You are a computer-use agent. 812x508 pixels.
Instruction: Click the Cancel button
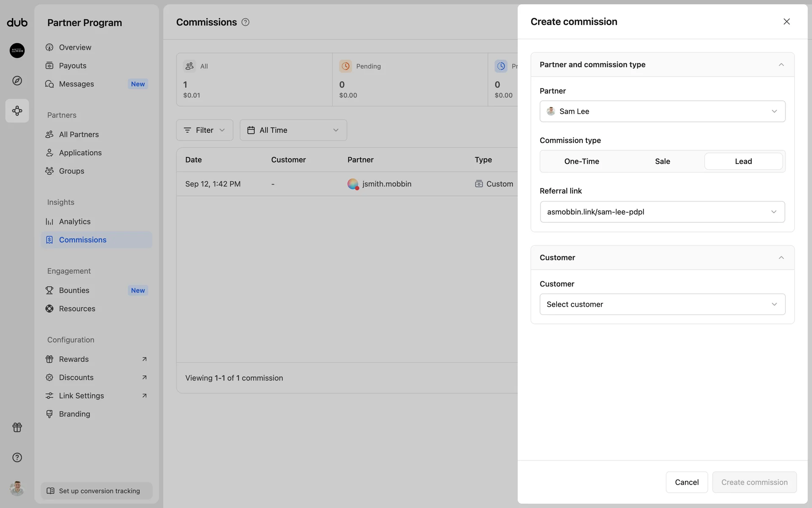click(x=686, y=482)
